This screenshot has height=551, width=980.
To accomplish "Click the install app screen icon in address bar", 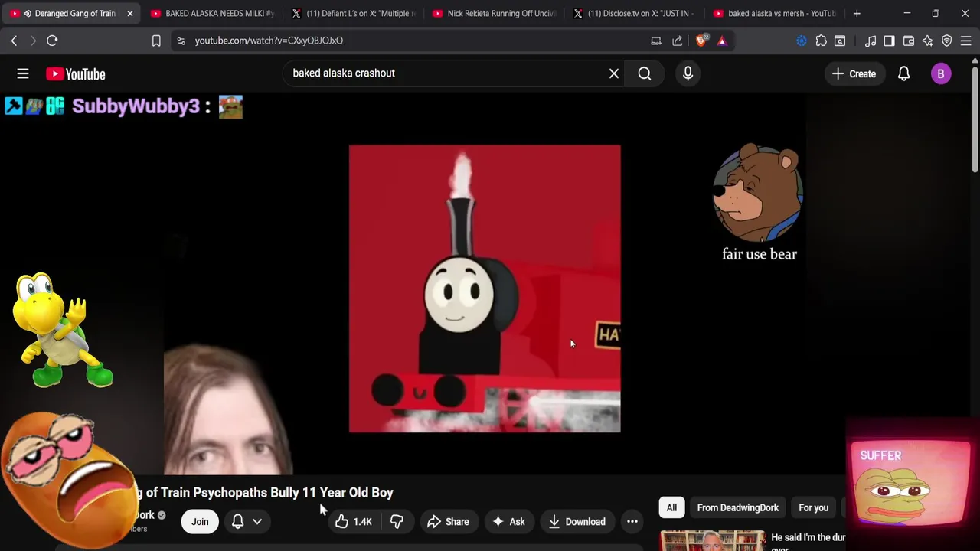I will 656,41.
